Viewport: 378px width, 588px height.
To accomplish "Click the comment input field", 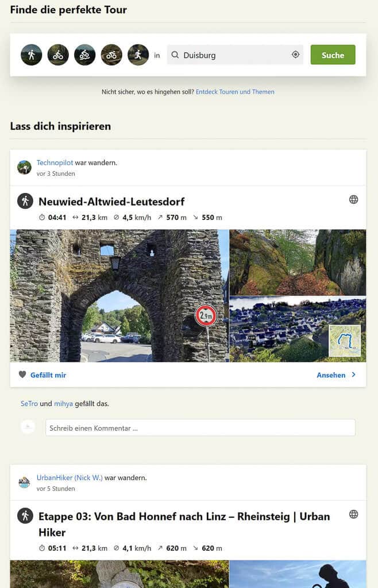I will click(200, 427).
